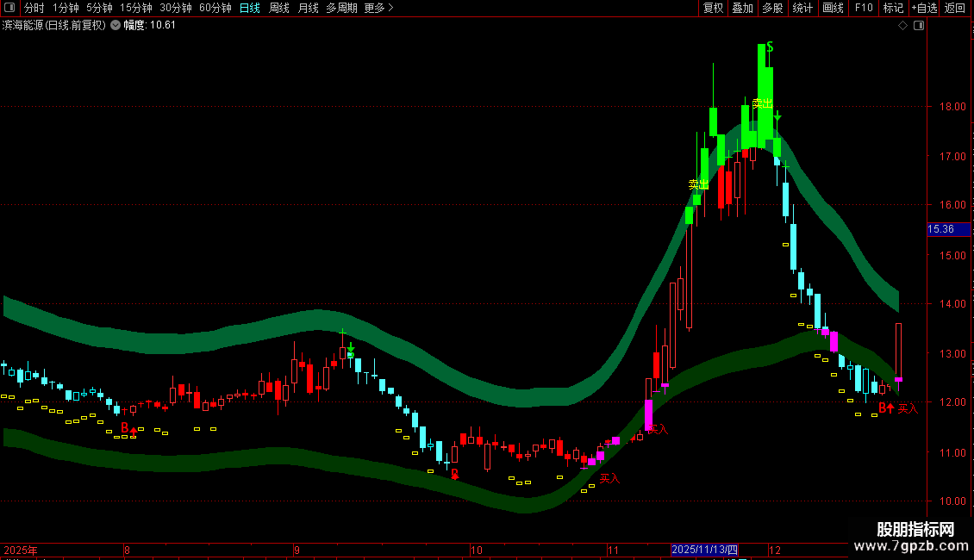Viewport: 974px width, 560px height.
Task: Click the current price tag 15.36
Action: click(x=948, y=229)
